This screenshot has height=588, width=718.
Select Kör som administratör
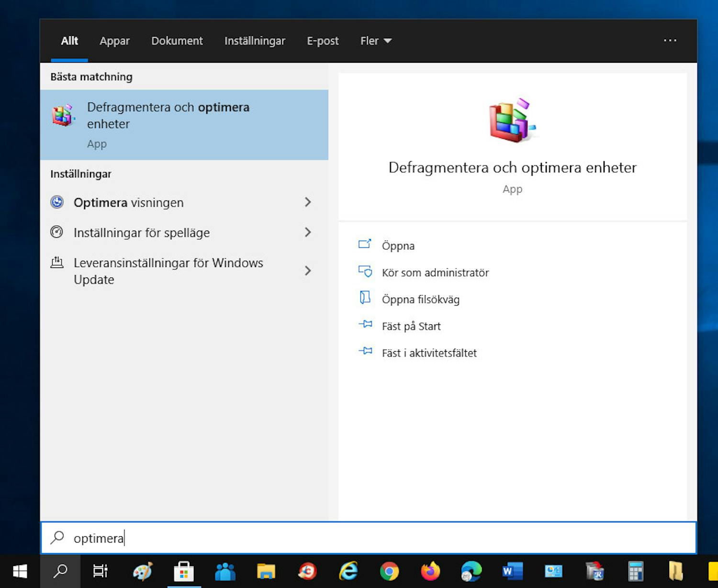435,272
